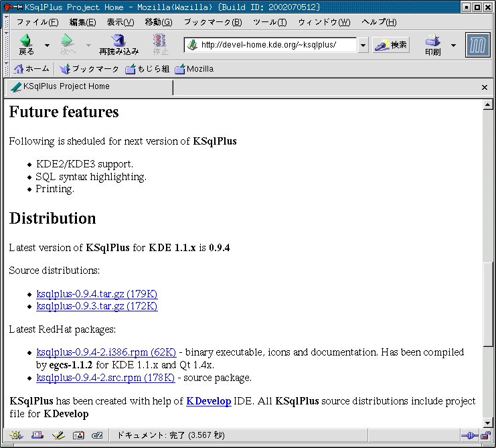This screenshot has width=496, height=448.
Task: Click the 'Source distributions:' text
Action: click(x=54, y=270)
